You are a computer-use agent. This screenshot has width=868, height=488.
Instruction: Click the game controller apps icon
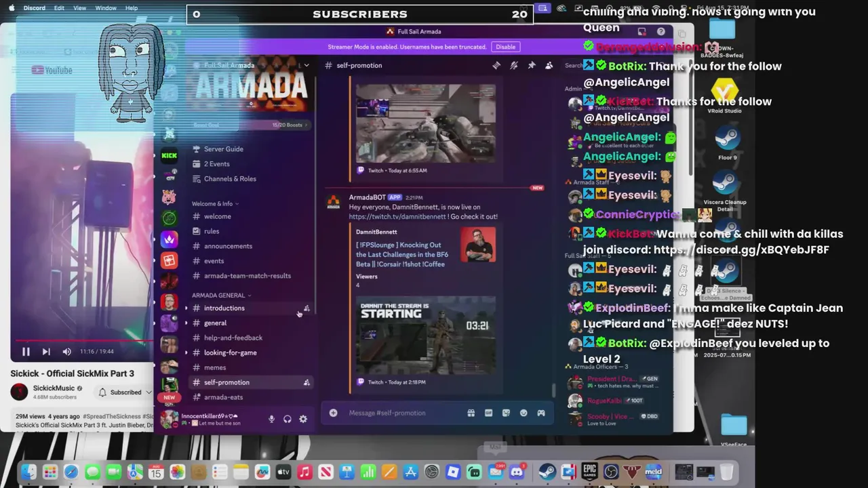(541, 413)
